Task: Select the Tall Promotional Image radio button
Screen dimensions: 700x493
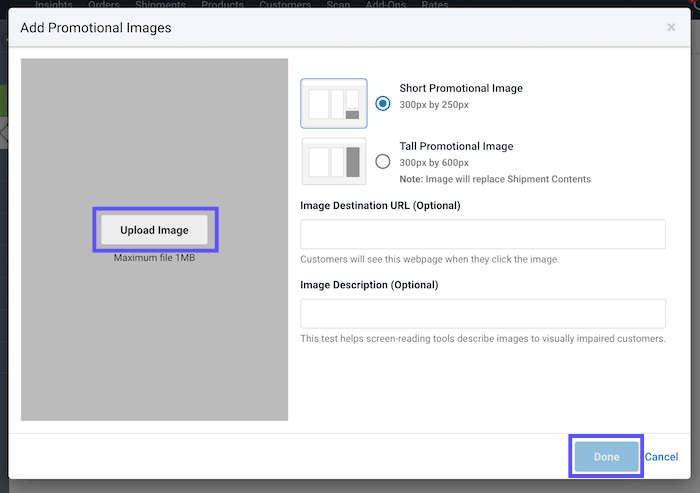Action: [x=383, y=161]
